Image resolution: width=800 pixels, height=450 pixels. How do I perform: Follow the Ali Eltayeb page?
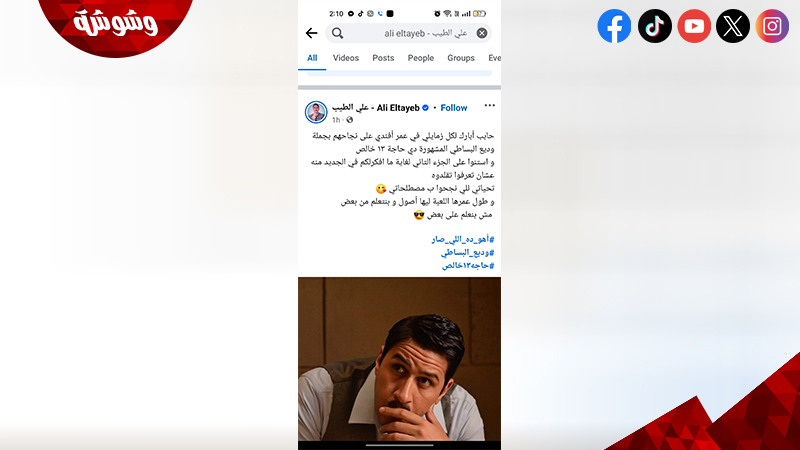454,108
